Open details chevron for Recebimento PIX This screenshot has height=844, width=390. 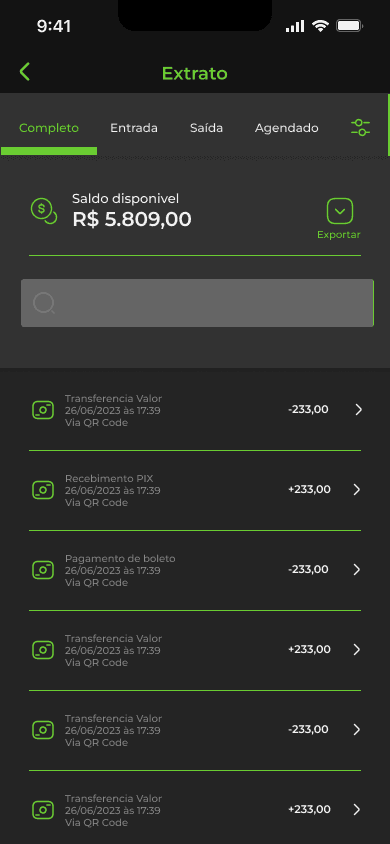[357, 489]
